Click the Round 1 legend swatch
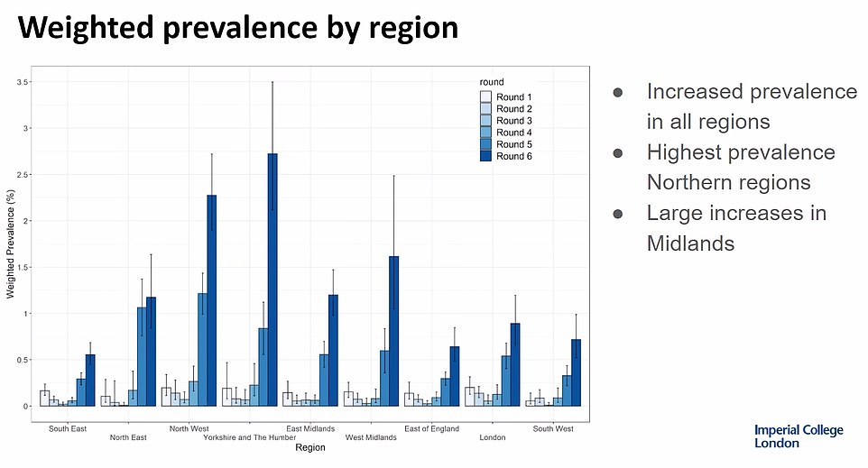This screenshot has width=868, height=468. pos(486,97)
